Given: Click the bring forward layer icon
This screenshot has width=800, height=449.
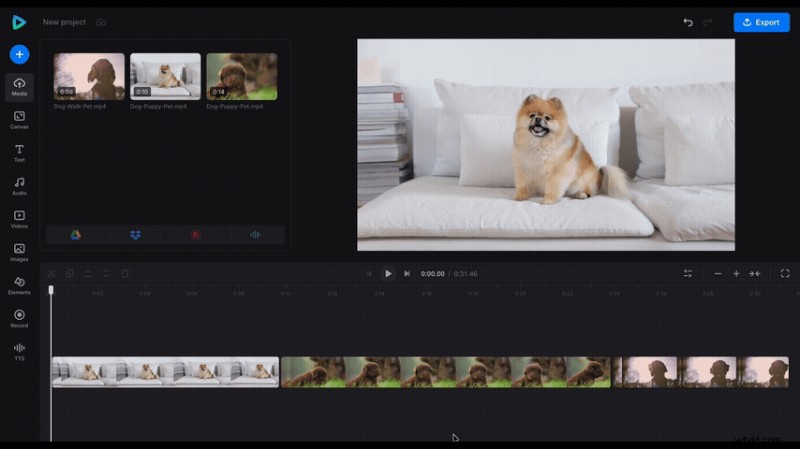Looking at the screenshot, I should click(x=88, y=273).
